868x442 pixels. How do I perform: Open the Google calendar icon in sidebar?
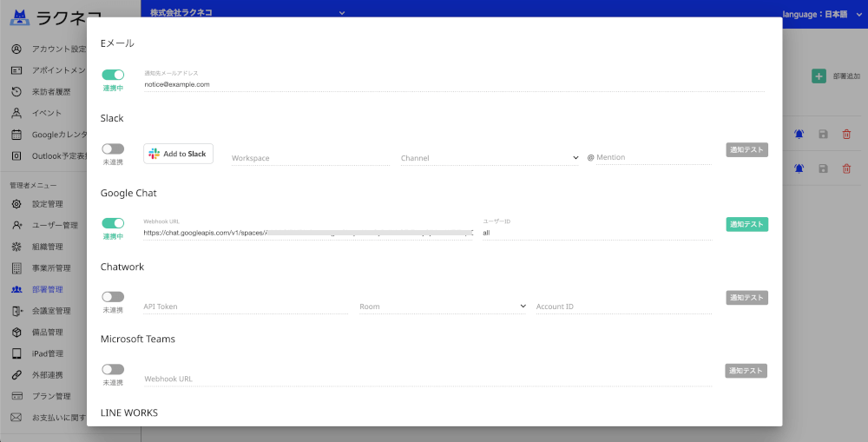click(16, 135)
